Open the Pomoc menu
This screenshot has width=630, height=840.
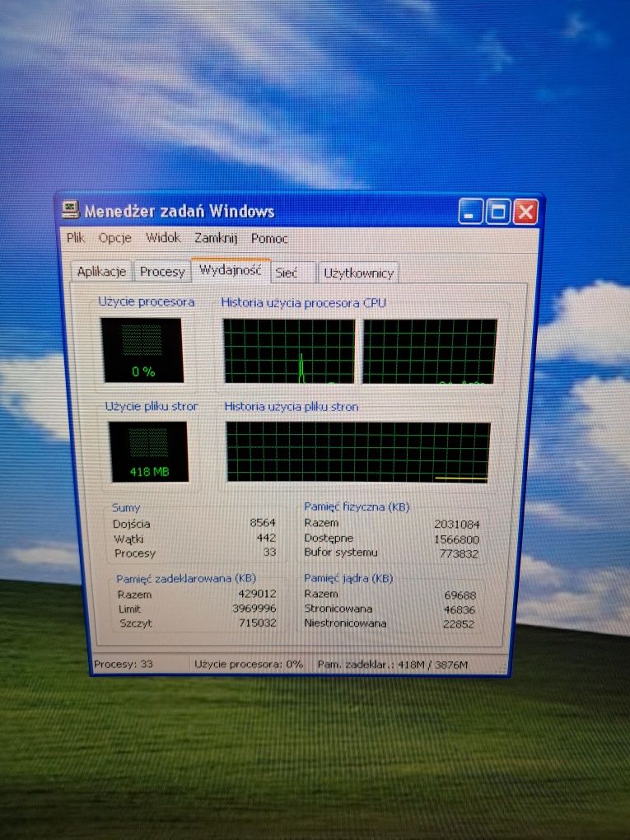click(x=269, y=238)
